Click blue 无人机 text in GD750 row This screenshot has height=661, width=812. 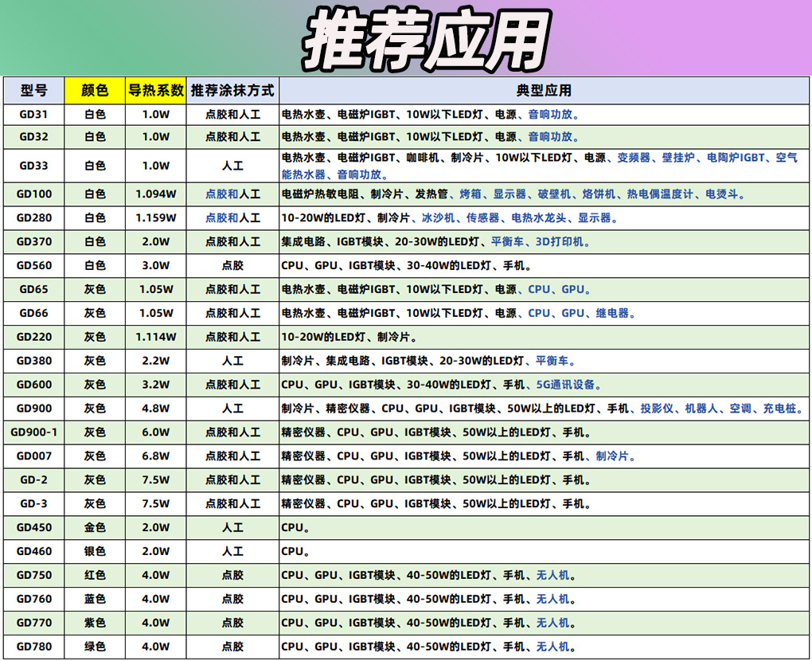tap(552, 576)
